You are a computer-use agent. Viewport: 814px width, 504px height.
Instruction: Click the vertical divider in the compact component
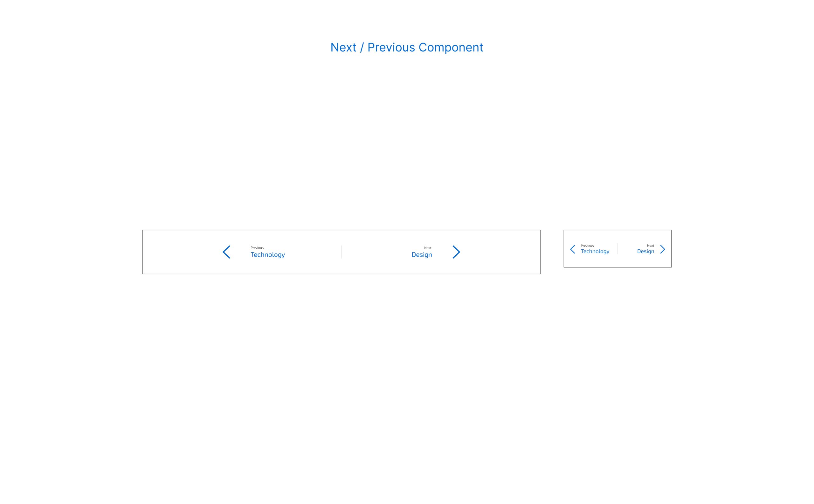tap(618, 249)
